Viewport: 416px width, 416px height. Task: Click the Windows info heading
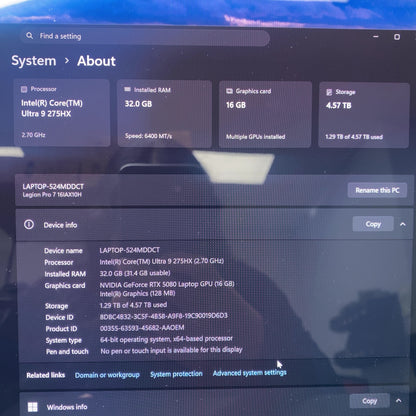pyautogui.click(x=67, y=407)
